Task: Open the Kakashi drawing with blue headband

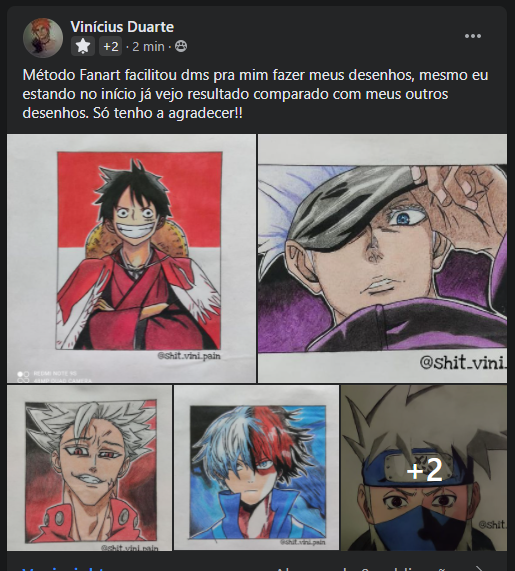Action: click(424, 468)
